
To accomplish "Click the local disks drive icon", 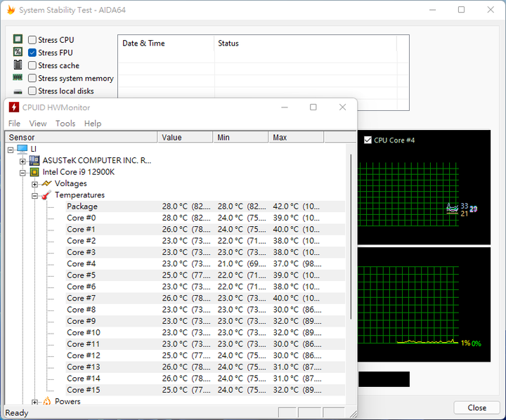I will pyautogui.click(x=18, y=91).
